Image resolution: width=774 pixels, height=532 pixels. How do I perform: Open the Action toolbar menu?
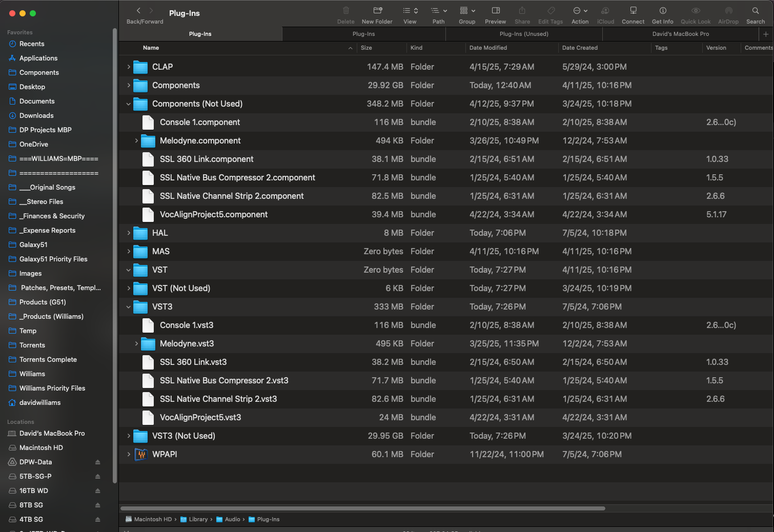click(x=580, y=11)
